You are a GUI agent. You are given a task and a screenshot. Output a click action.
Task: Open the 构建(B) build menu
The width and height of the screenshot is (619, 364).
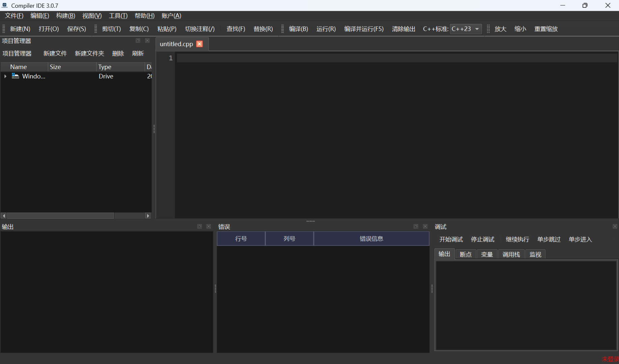[x=65, y=16]
